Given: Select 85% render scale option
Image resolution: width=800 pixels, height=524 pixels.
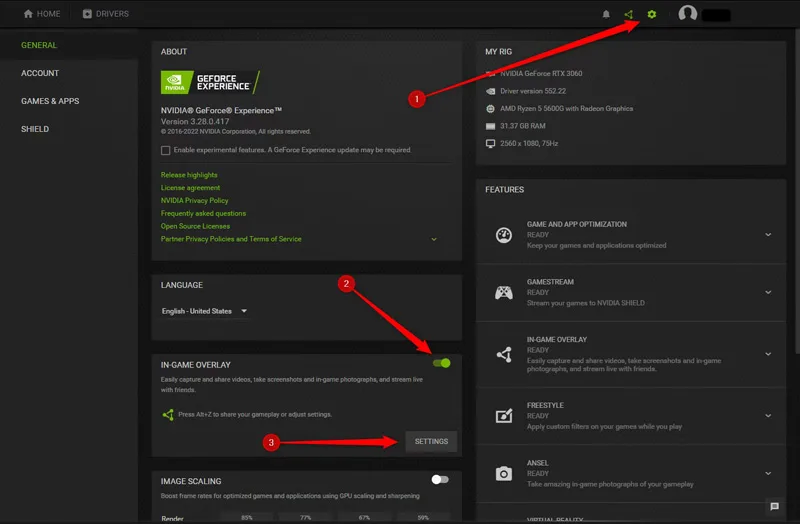Looking at the screenshot, I should pyautogui.click(x=247, y=517).
